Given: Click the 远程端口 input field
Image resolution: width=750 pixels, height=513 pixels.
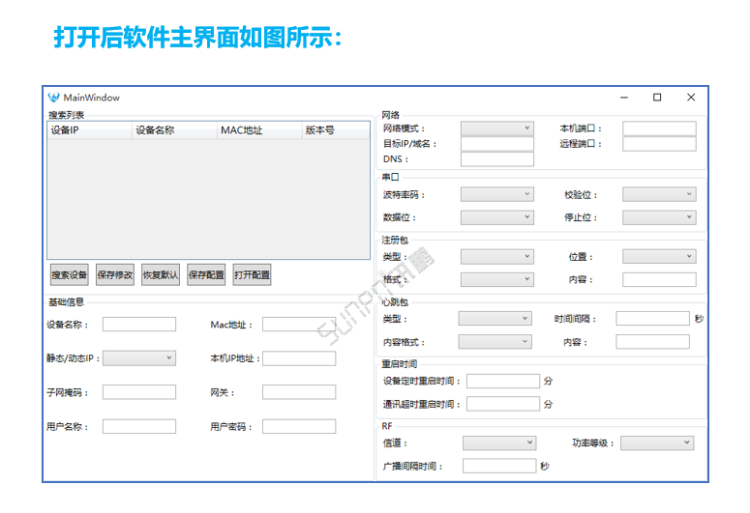Looking at the screenshot, I should (659, 144).
